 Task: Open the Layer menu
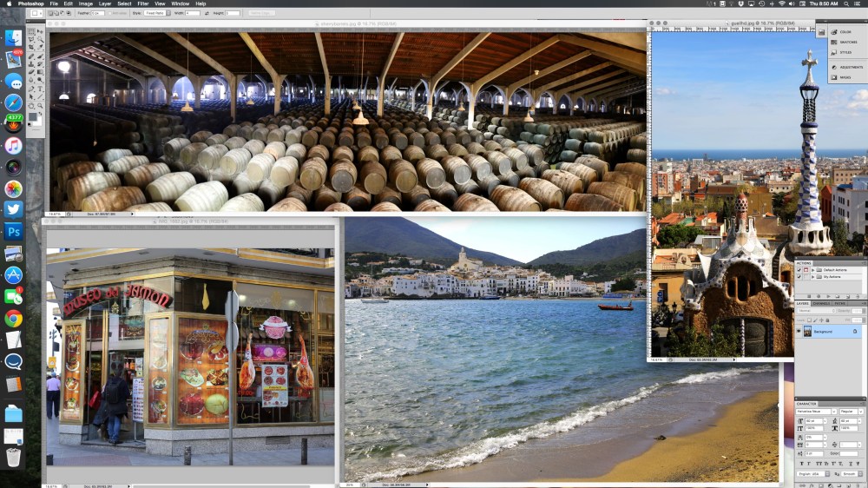(105, 3)
